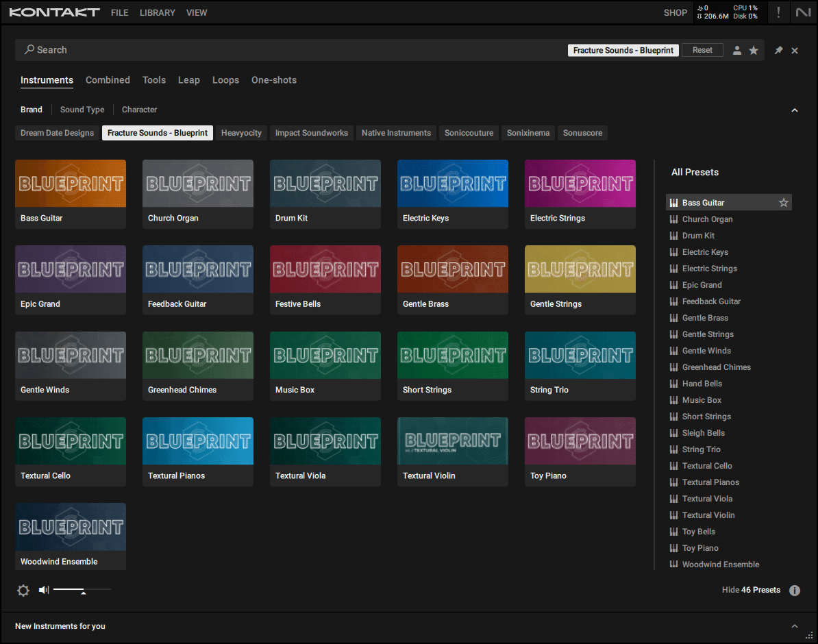This screenshot has height=644, width=818.
Task: Toggle the Sonixinema brand filter
Action: [528, 133]
